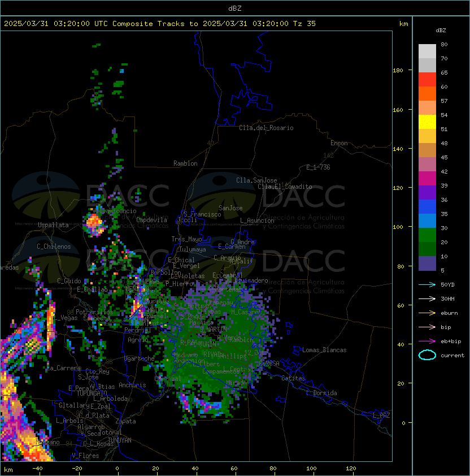Pick the light gray top swatch of dBZ scale
Image resolution: width=470 pixels, height=476 pixels.
click(x=427, y=51)
